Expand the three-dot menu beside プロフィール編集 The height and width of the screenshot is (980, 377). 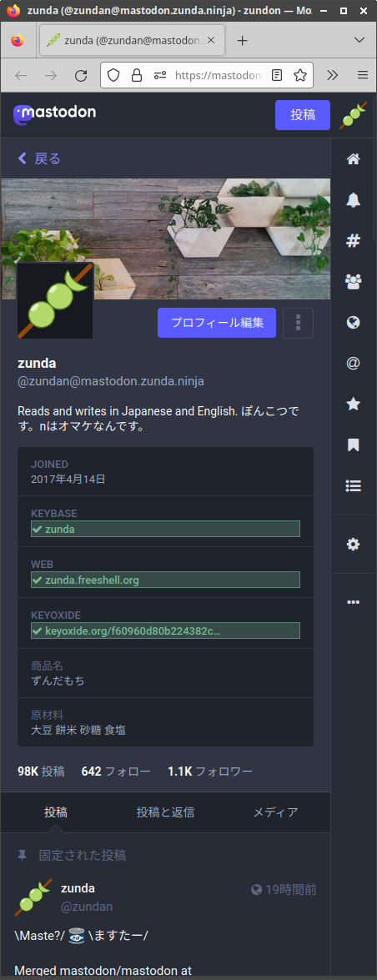299,323
